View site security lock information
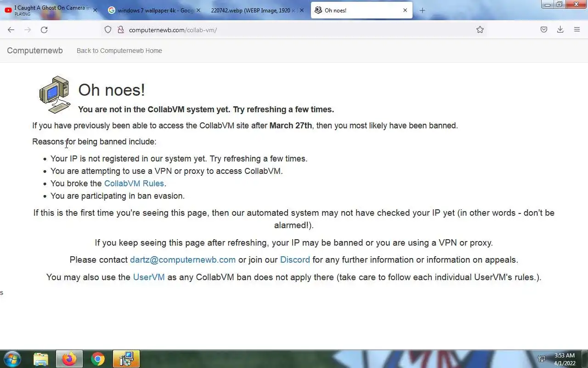The image size is (588, 368). pos(121,30)
